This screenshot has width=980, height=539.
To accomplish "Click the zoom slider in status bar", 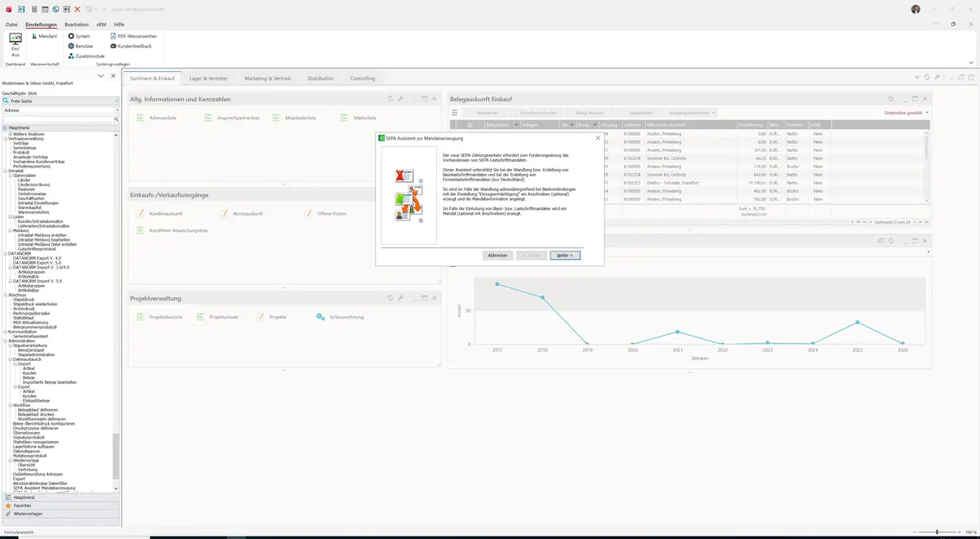I will pyautogui.click(x=936, y=532).
